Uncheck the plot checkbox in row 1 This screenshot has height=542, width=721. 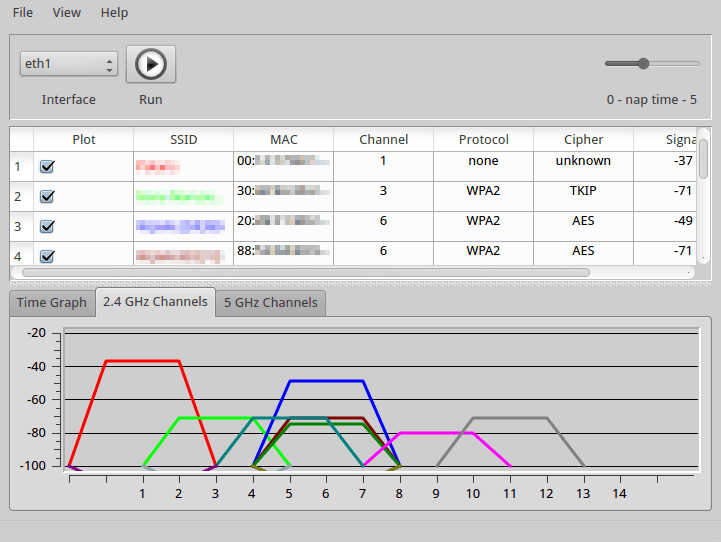click(47, 167)
